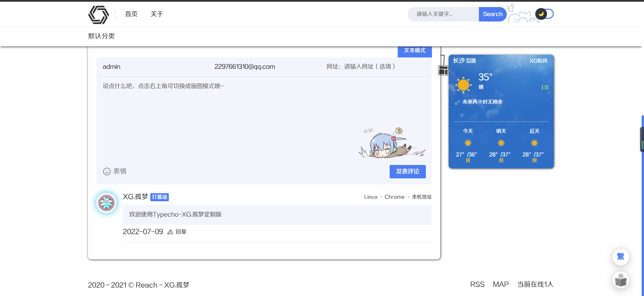
Task: Click the 打酱油 level badge
Action: coord(159,197)
